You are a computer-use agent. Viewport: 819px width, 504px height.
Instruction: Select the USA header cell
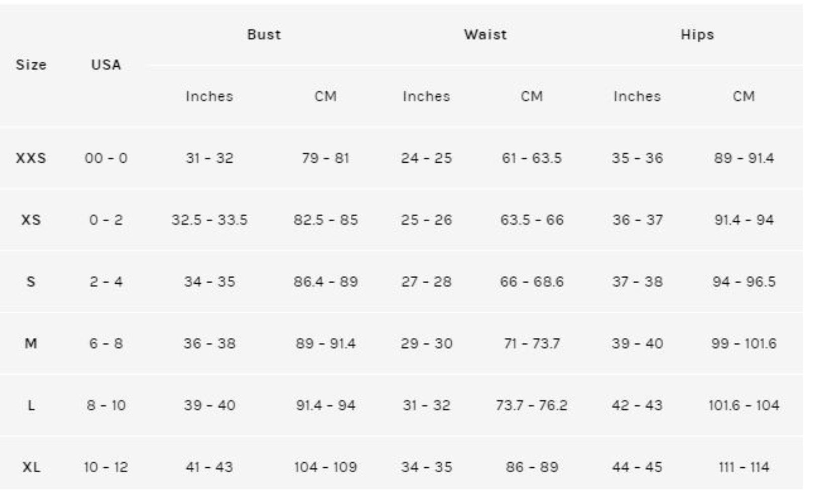106,65
